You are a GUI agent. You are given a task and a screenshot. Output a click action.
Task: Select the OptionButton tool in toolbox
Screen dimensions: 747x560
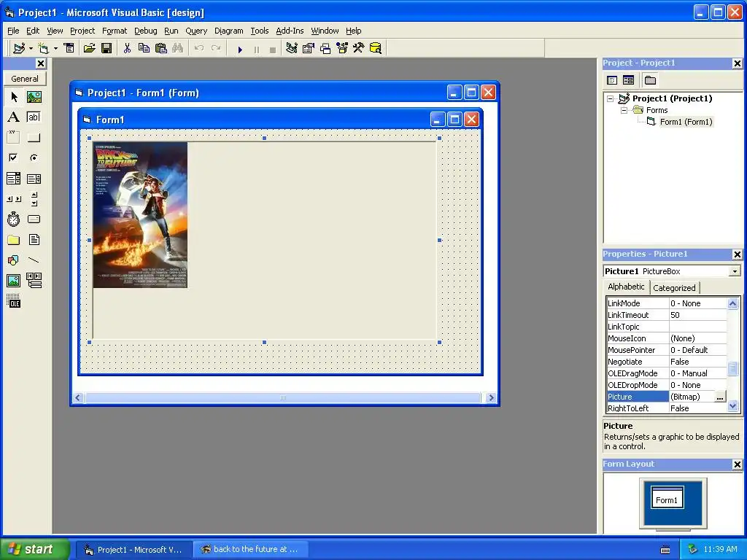(34, 157)
